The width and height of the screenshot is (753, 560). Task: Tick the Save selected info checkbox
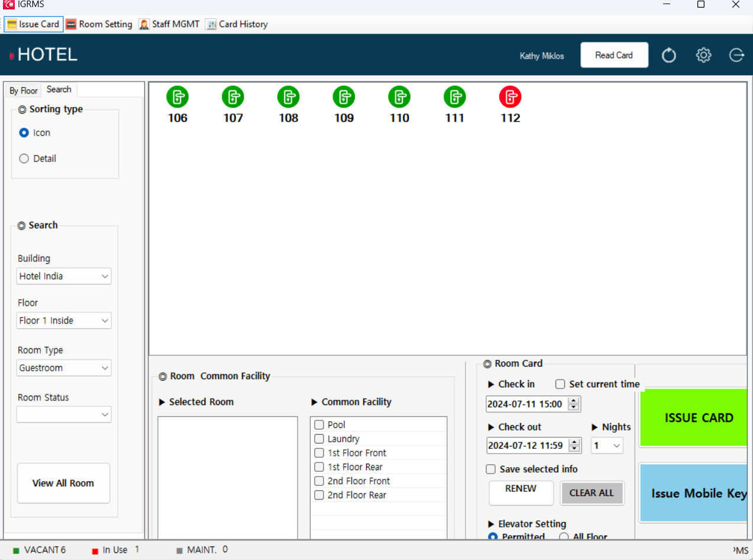(x=490, y=469)
